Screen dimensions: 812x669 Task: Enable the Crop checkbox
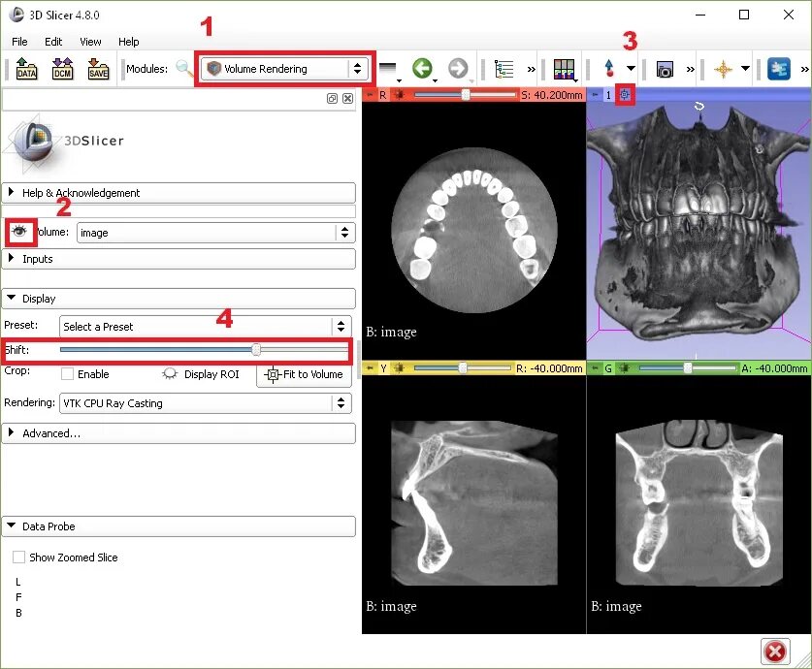[x=67, y=374]
